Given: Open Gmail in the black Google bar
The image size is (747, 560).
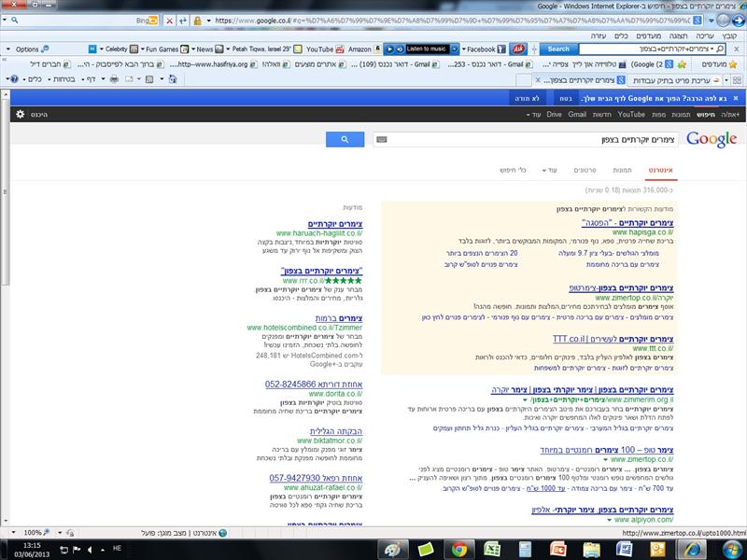Looking at the screenshot, I should (x=577, y=114).
